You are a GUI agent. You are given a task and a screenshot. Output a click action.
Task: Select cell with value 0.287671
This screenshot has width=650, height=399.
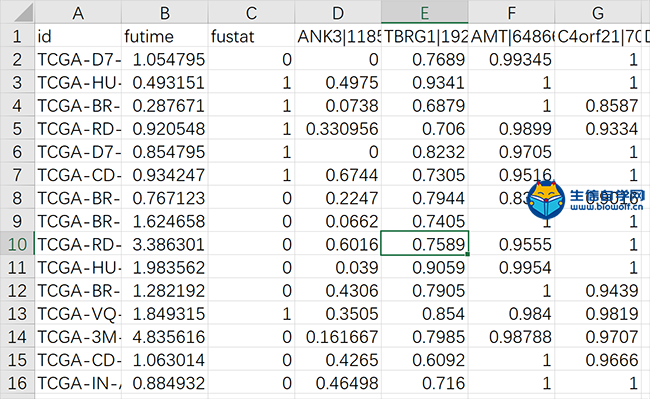pos(165,105)
